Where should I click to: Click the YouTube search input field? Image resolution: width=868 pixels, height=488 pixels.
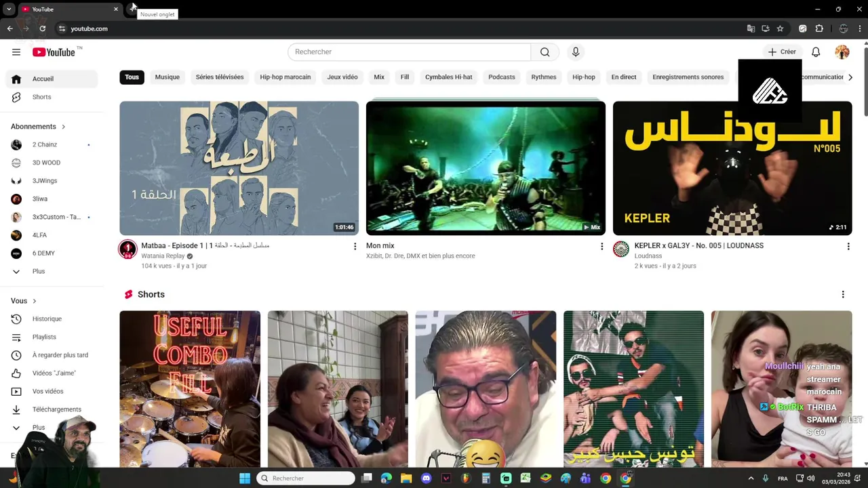[x=410, y=52]
